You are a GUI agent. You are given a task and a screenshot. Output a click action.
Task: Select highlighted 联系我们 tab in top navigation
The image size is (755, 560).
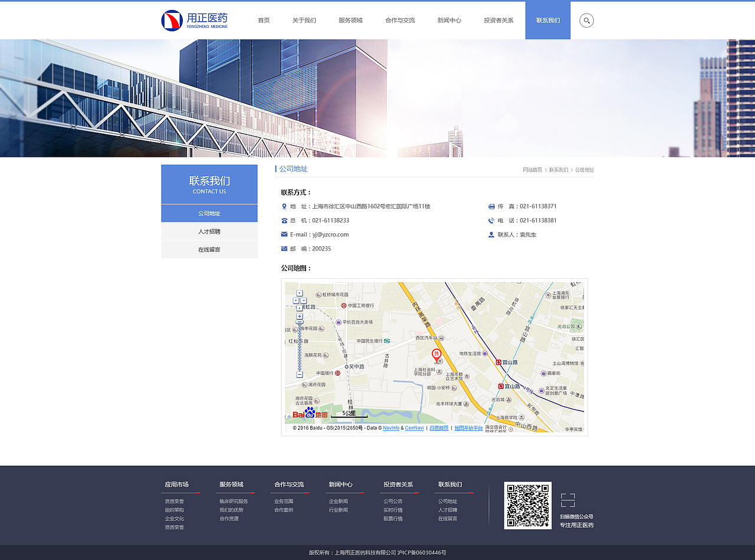[x=548, y=20]
